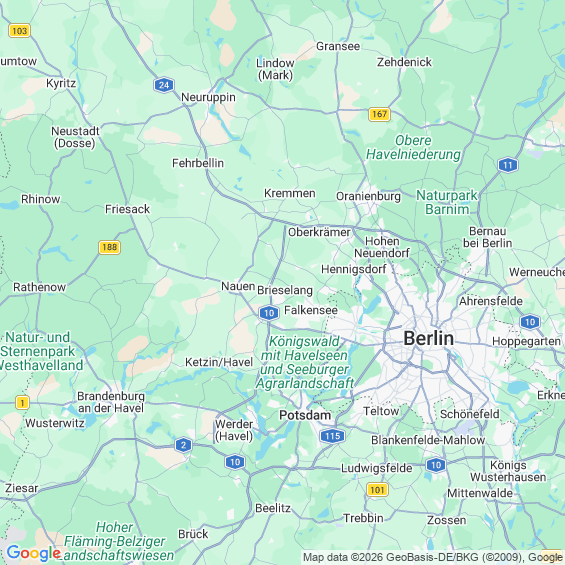565x565 pixels.
Task: Click the Obere Havelniederung park label
Action: [x=413, y=147]
